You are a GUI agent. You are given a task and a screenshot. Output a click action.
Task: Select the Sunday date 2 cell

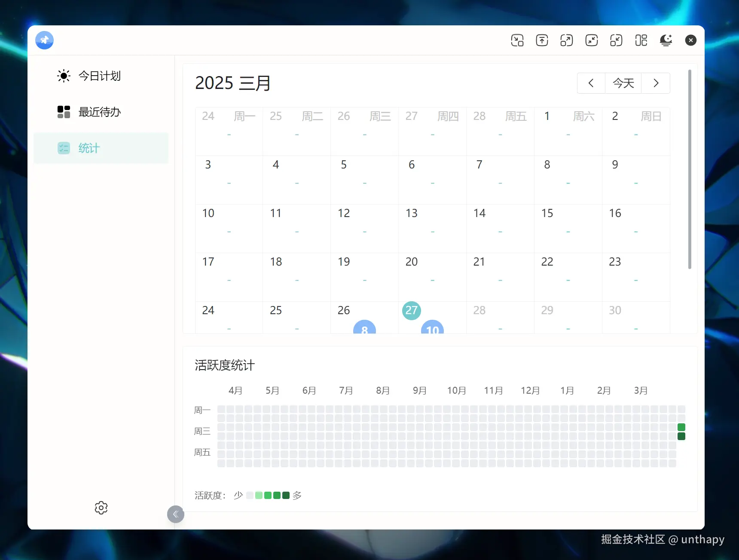click(x=636, y=132)
